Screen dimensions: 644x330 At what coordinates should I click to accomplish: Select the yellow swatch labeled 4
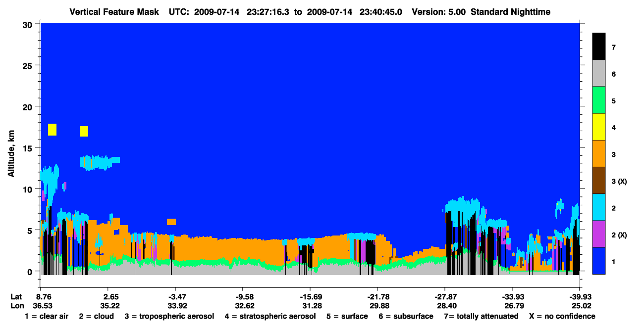[x=599, y=127]
